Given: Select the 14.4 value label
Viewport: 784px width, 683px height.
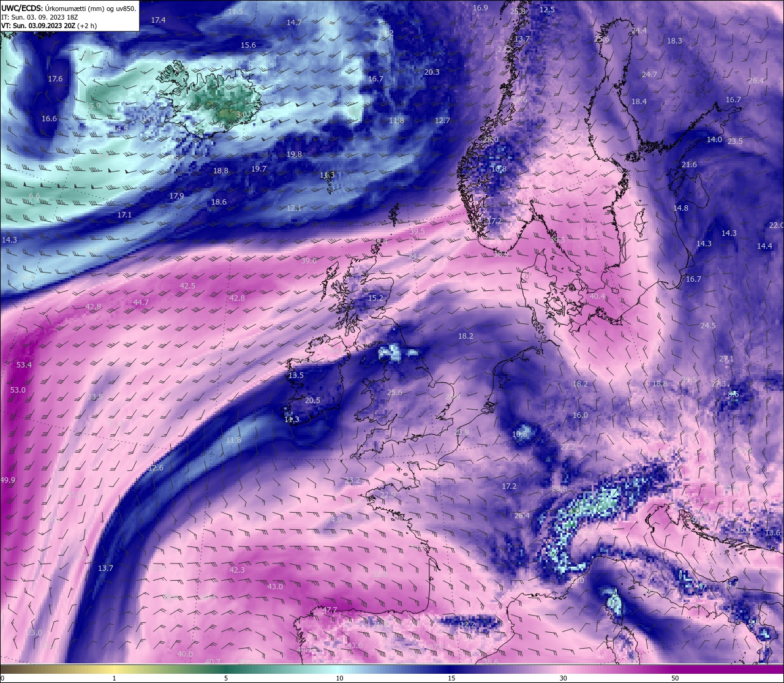Looking at the screenshot, I should (x=764, y=246).
